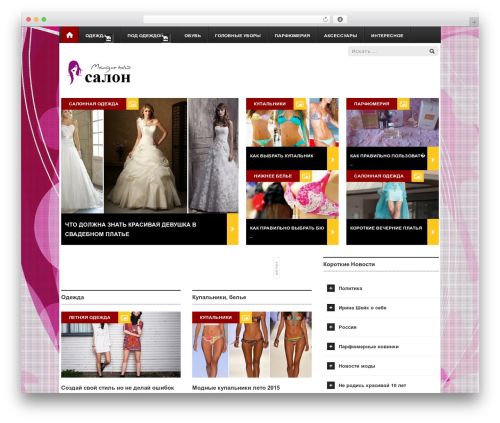The height and width of the screenshot is (423, 500).
Task: Open the ПАРФЮМЕРИЯ menu item
Action: 292,35
